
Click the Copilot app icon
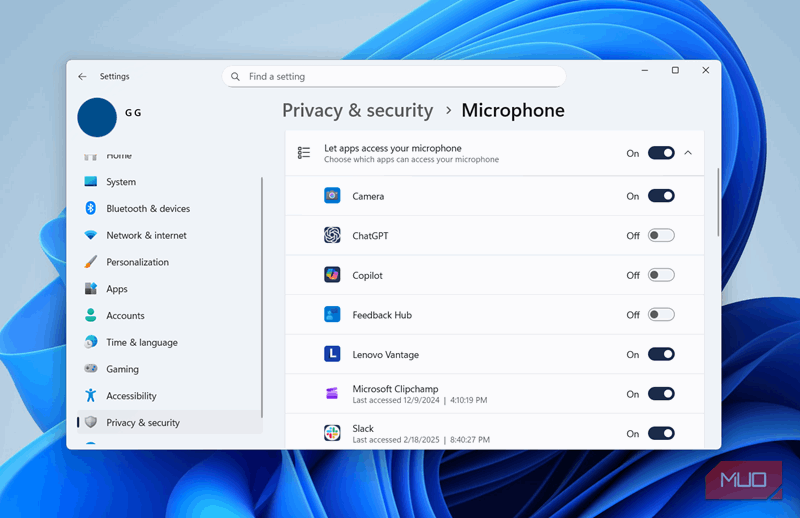(x=332, y=275)
